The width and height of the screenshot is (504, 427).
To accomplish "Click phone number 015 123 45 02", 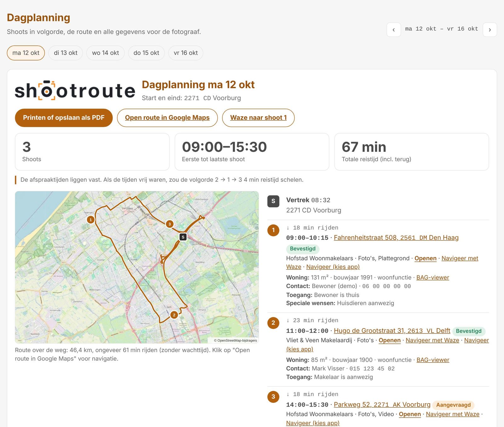I will pyautogui.click(x=372, y=369).
